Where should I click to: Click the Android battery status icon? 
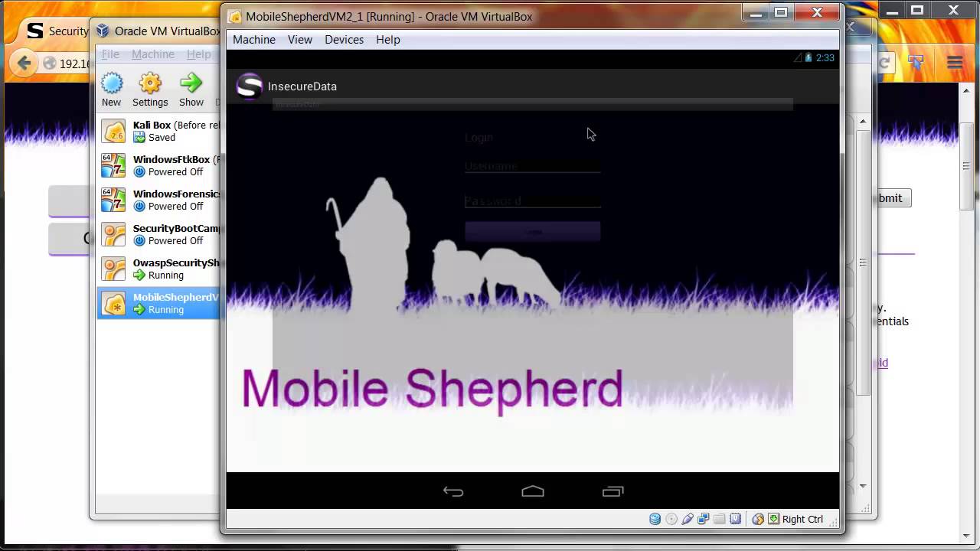pyautogui.click(x=808, y=57)
